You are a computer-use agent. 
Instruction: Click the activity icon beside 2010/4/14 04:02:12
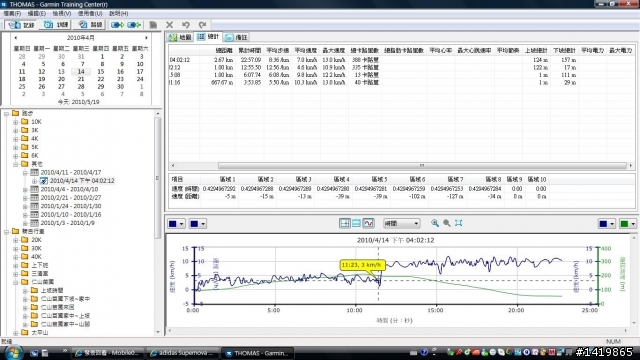click(44, 181)
